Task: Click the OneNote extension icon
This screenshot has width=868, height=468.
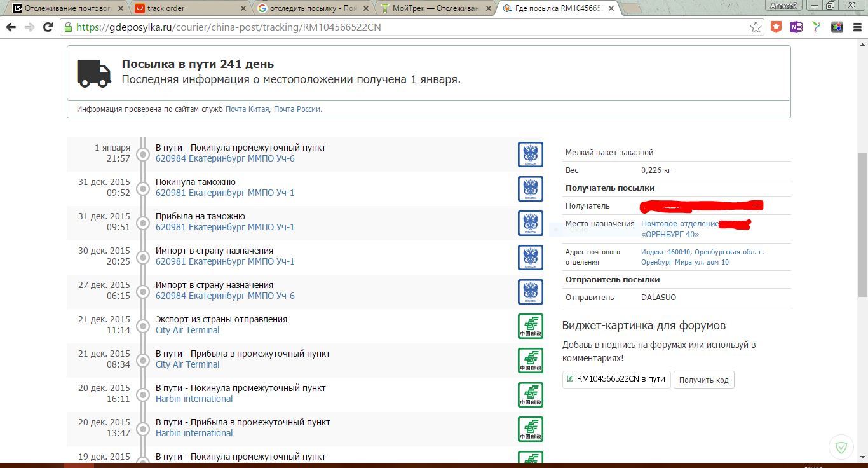Action: point(796,27)
